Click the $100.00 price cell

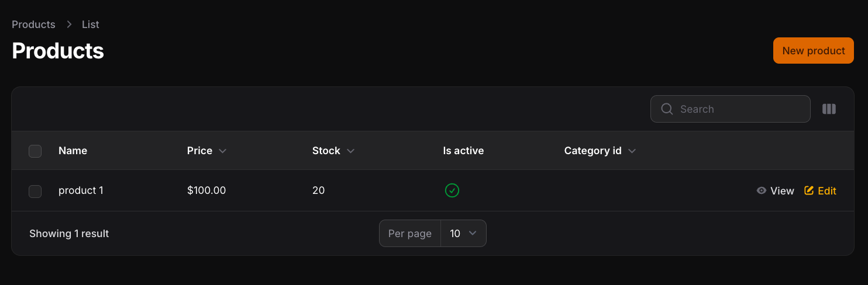point(206,190)
